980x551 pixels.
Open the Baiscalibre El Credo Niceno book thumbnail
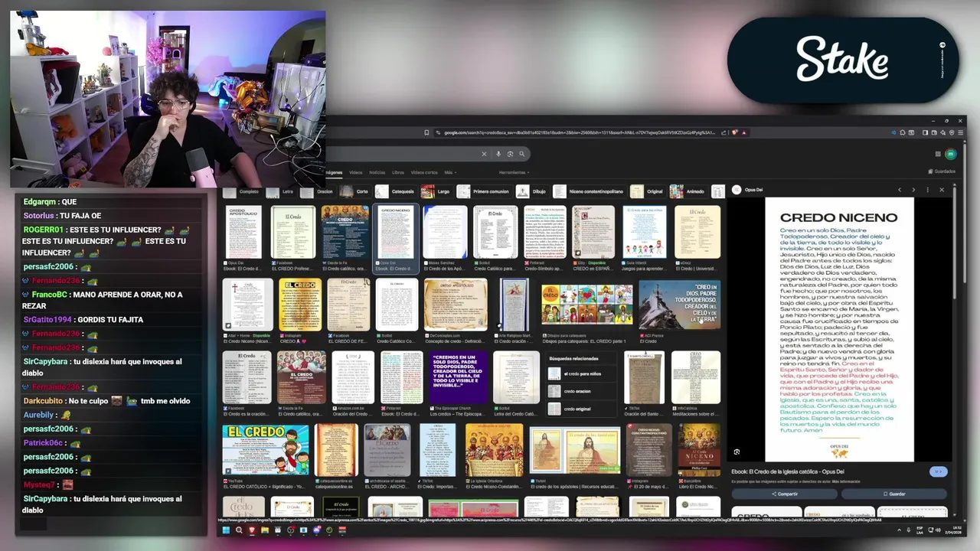(698, 450)
